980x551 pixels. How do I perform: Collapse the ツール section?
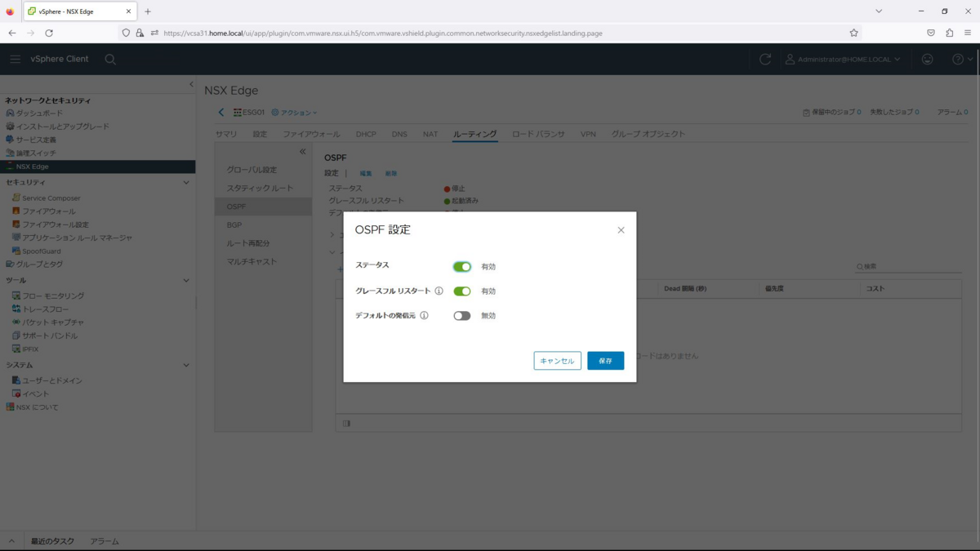[x=186, y=281]
